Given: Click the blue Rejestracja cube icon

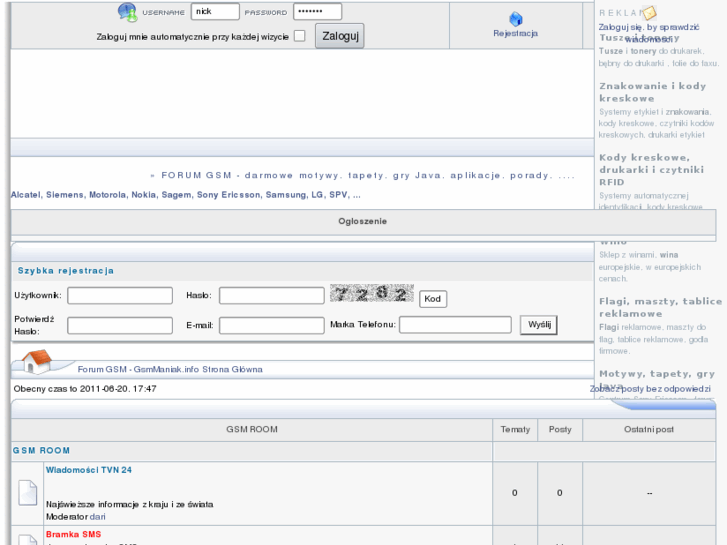Looking at the screenshot, I should click(516, 19).
